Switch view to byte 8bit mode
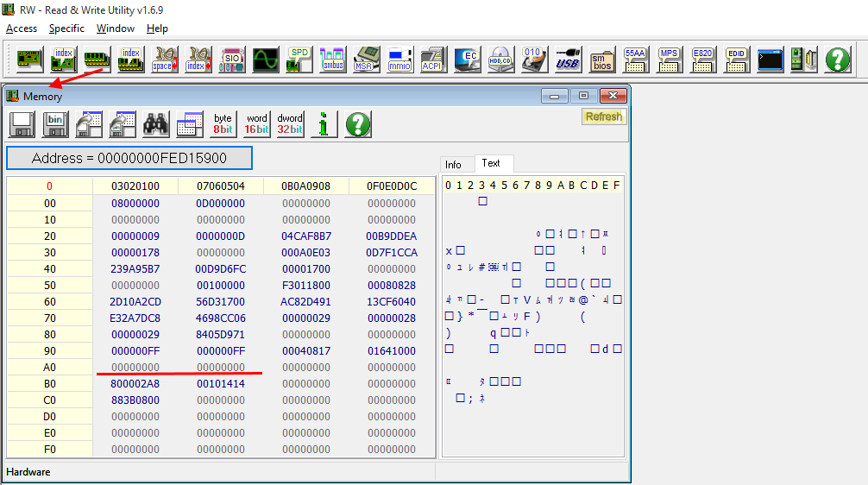868x485 pixels. (223, 124)
